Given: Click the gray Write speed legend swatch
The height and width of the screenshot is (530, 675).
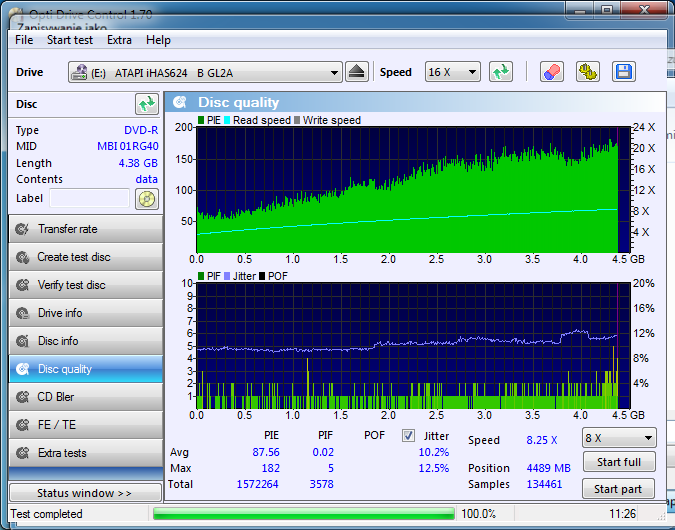Looking at the screenshot, I should [x=297, y=120].
